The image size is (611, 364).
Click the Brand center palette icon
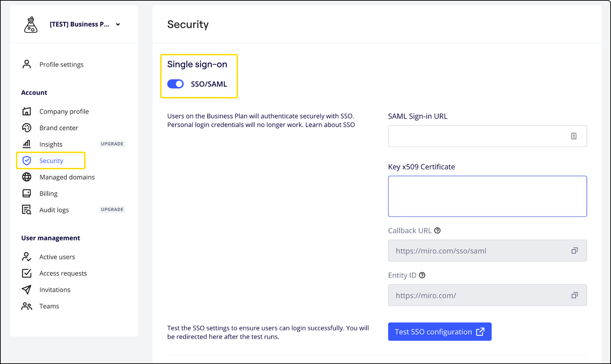click(x=26, y=128)
